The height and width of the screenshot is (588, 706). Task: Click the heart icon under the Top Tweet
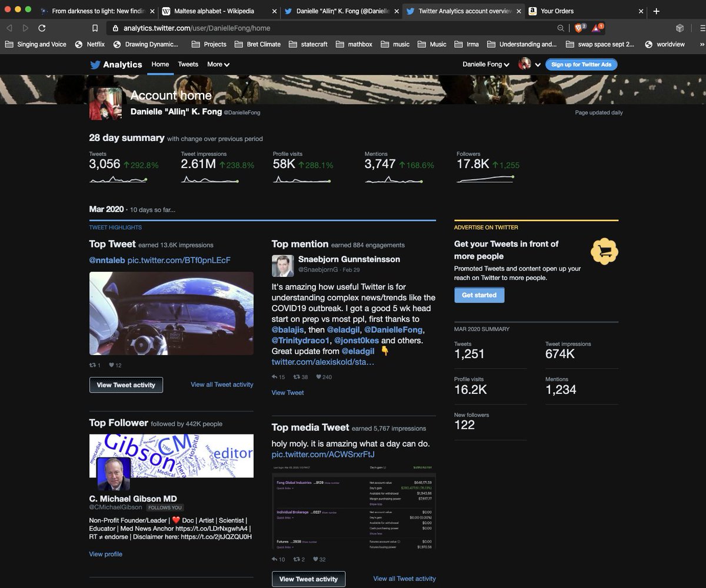pos(111,366)
